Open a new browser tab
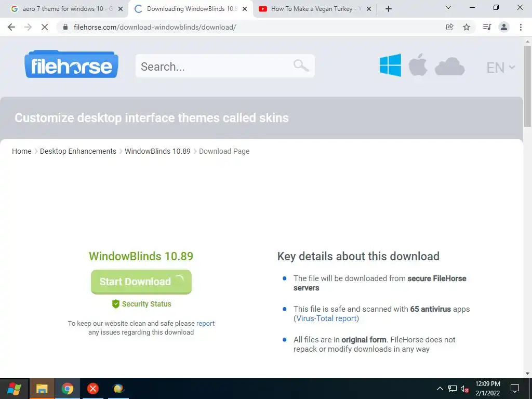Image resolution: width=532 pixels, height=399 pixels. point(389,9)
